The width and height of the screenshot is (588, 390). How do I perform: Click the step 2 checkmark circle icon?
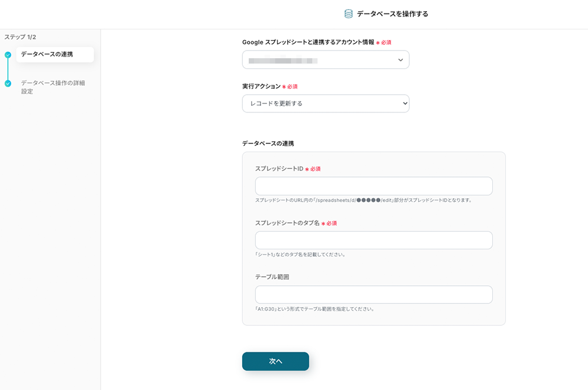8,84
